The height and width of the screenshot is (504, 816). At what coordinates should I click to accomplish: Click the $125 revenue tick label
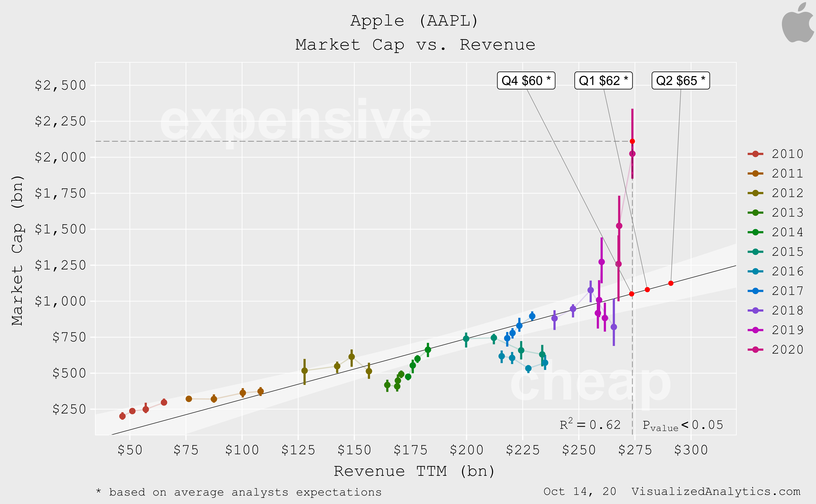click(298, 450)
